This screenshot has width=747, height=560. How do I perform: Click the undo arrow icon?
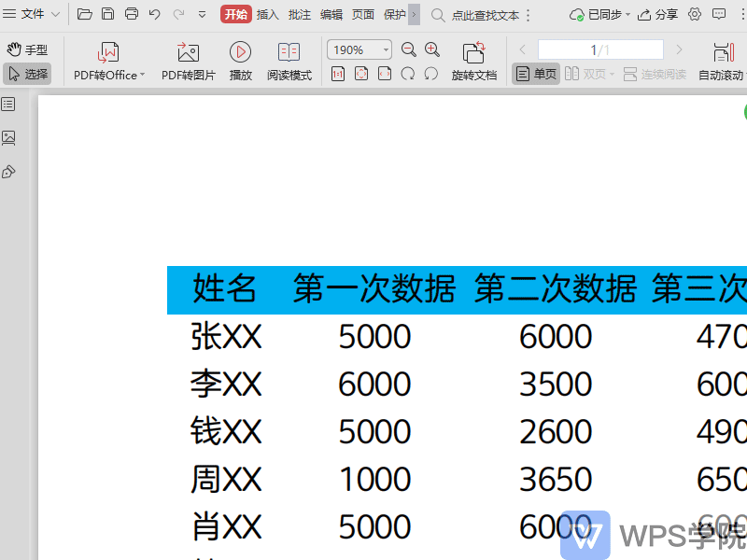[154, 14]
